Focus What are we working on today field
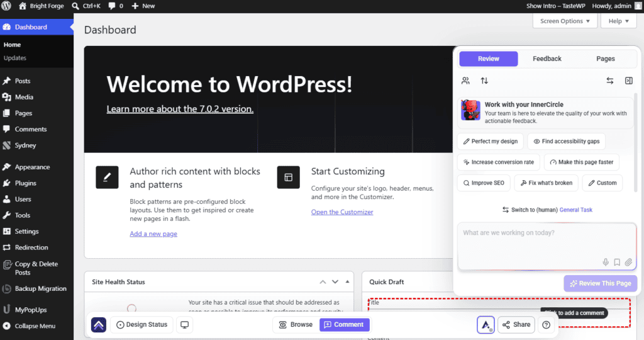The width and height of the screenshot is (644, 340). pos(547,246)
